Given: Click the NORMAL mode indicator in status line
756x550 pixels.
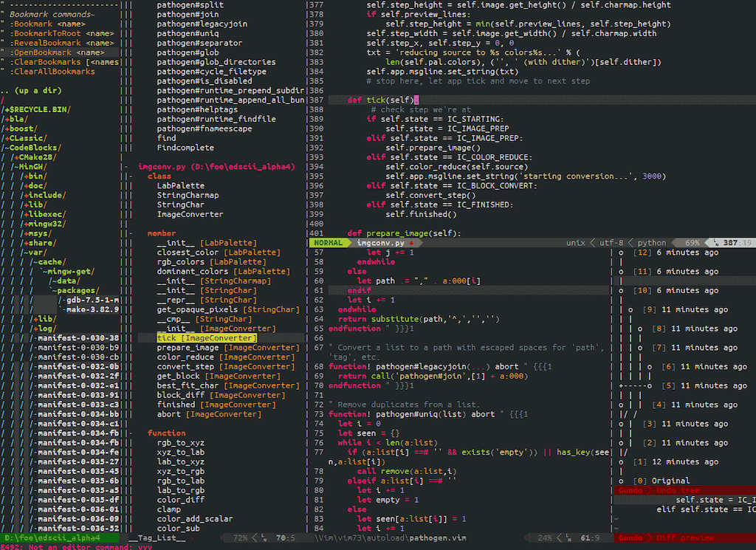Looking at the screenshot, I should [327, 243].
